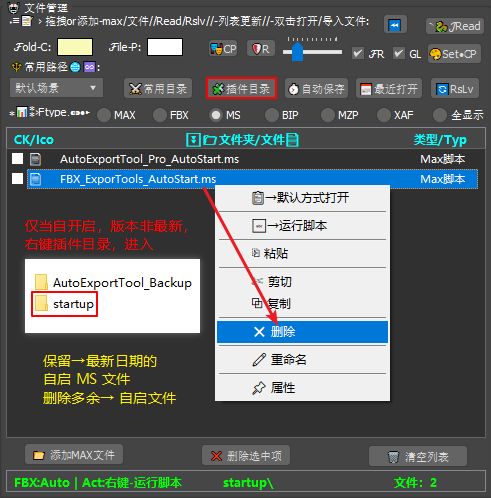This screenshot has width=491, height=498.
Task: Click the 插件目录 button
Action: (x=241, y=89)
